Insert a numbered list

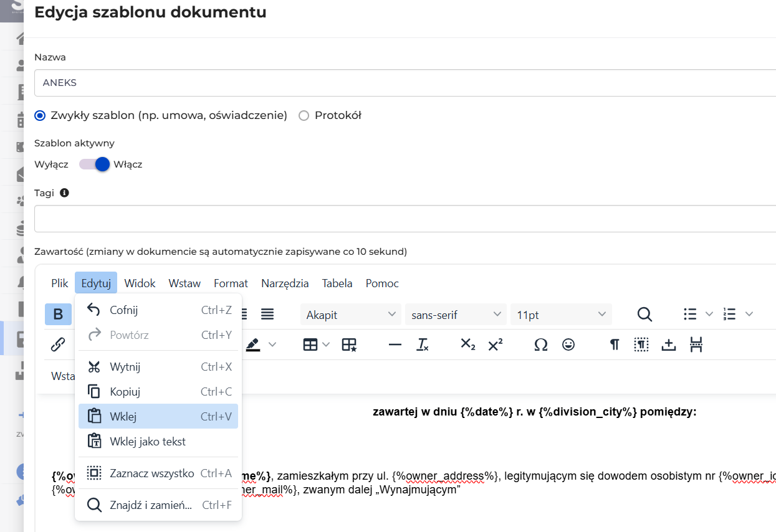tap(729, 314)
